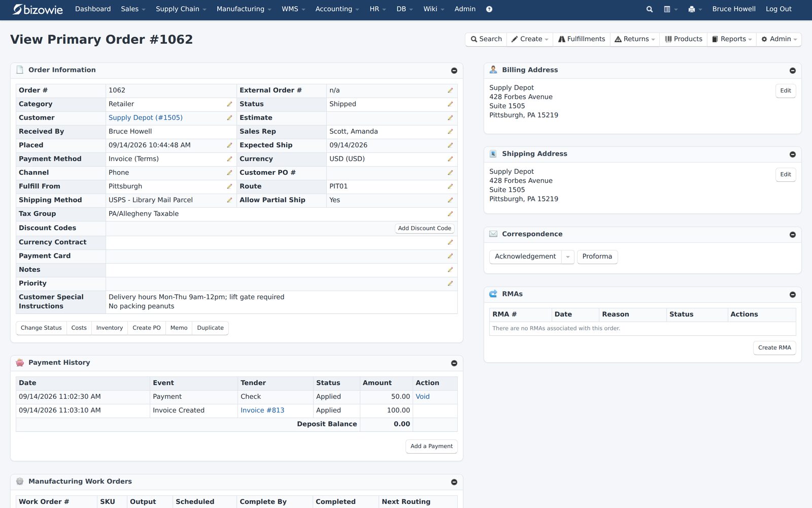
Task: Edit the Payment Card pencil icon
Action: tap(450, 256)
